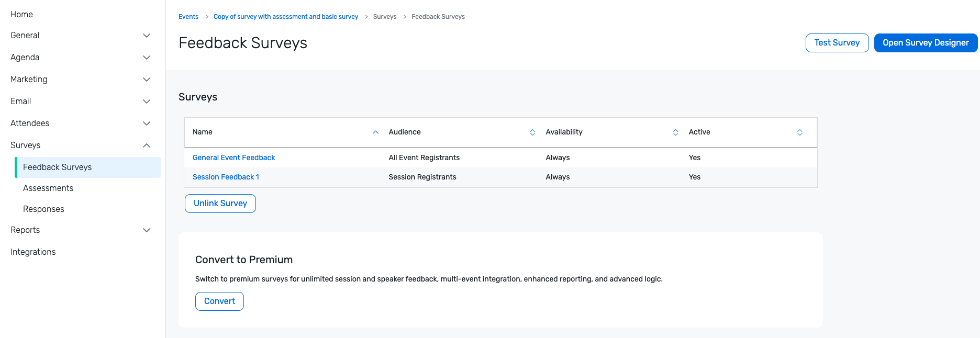This screenshot has height=338, width=980.
Task: Expand the Attendees sidebar section
Action: click(x=147, y=123)
